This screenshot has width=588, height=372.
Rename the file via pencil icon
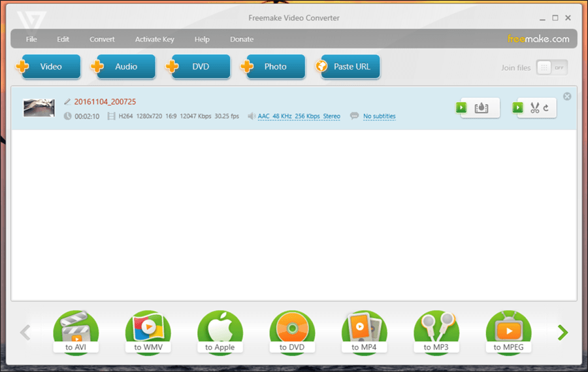(x=67, y=102)
